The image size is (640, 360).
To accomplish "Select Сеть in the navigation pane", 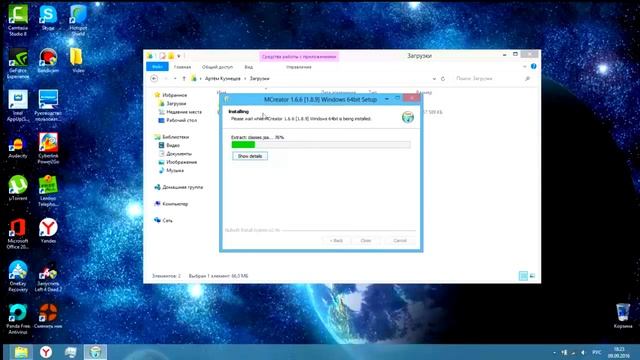I will (163, 220).
